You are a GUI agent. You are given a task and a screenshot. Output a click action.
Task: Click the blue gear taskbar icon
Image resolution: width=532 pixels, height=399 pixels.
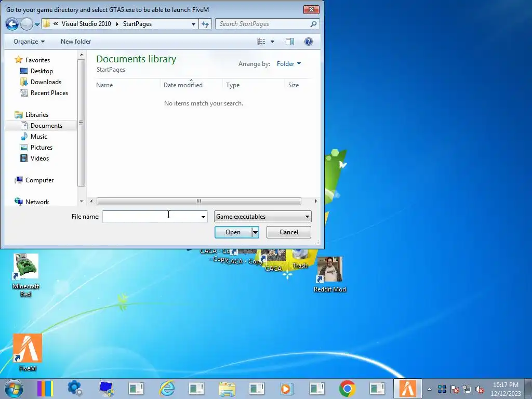[75, 389]
